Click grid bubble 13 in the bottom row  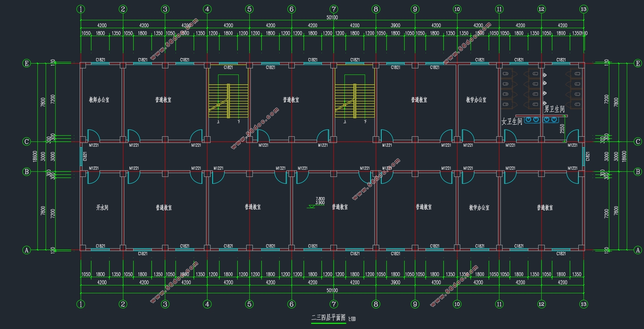(x=584, y=304)
